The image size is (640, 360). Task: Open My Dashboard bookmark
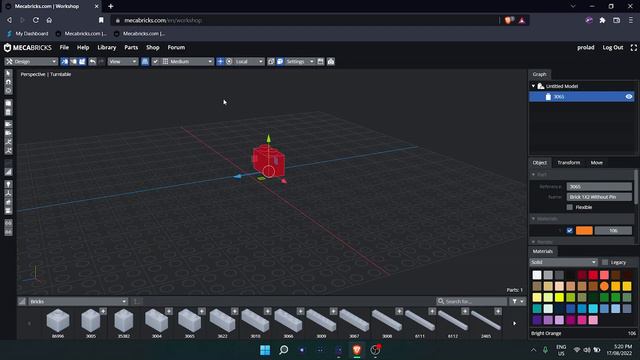(28, 34)
